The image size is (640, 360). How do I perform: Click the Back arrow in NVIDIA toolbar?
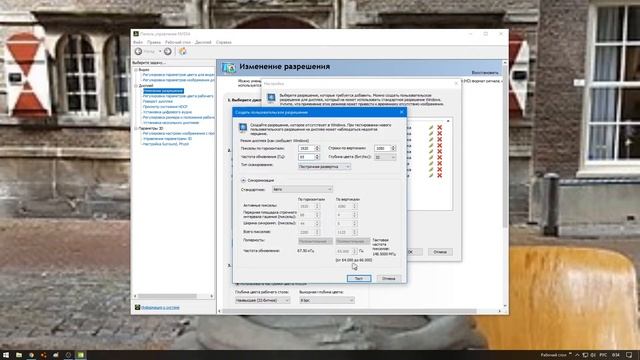point(138,51)
